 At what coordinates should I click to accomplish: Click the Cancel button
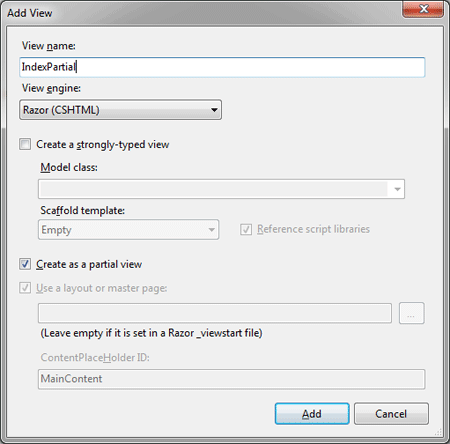391,414
